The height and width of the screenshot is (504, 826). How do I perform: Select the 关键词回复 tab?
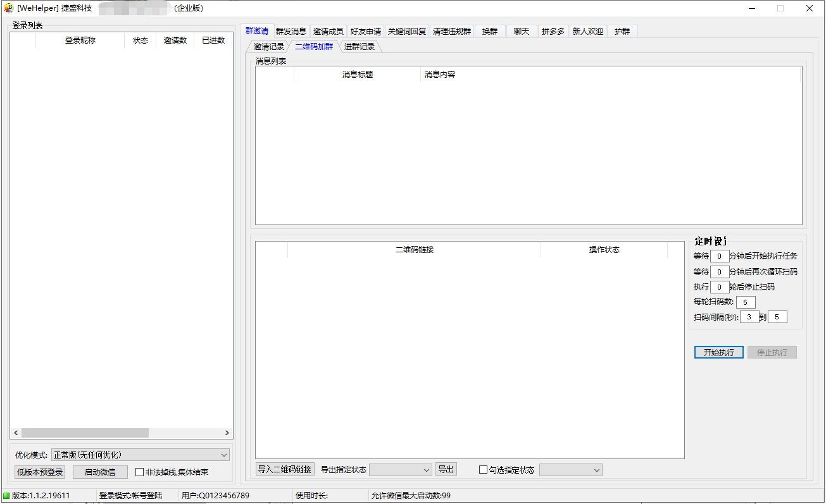tap(406, 30)
